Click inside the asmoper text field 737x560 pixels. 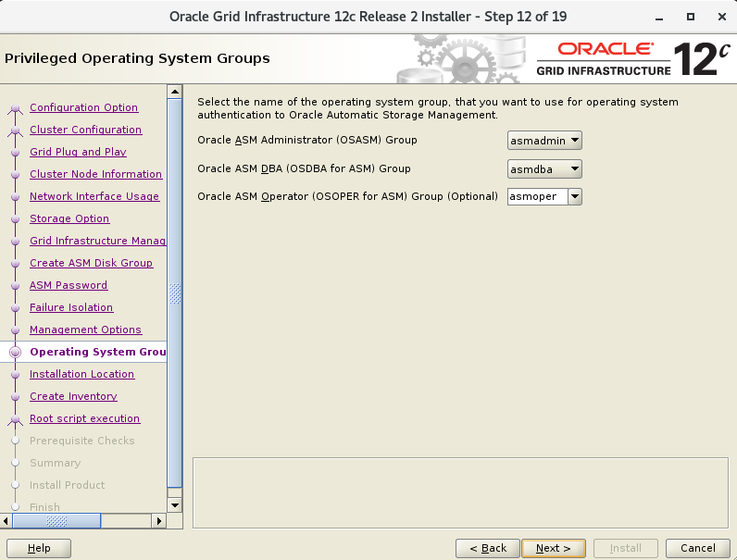click(536, 196)
